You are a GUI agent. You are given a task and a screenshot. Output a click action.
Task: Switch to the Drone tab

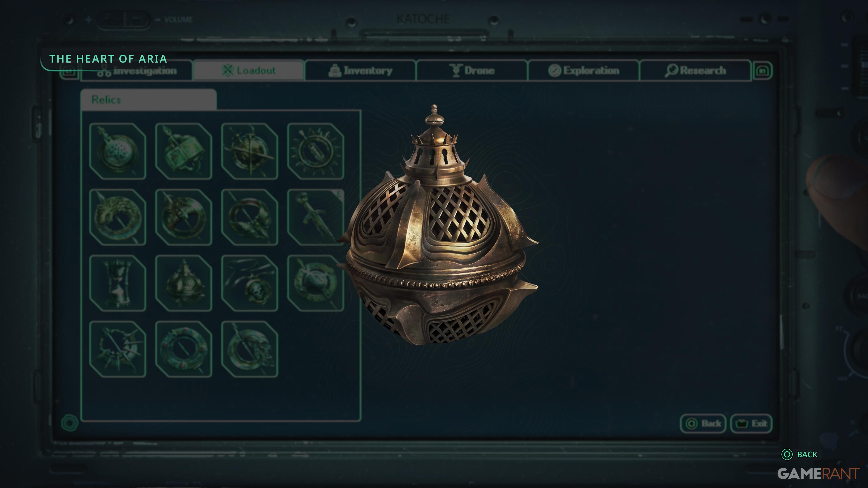[472, 70]
